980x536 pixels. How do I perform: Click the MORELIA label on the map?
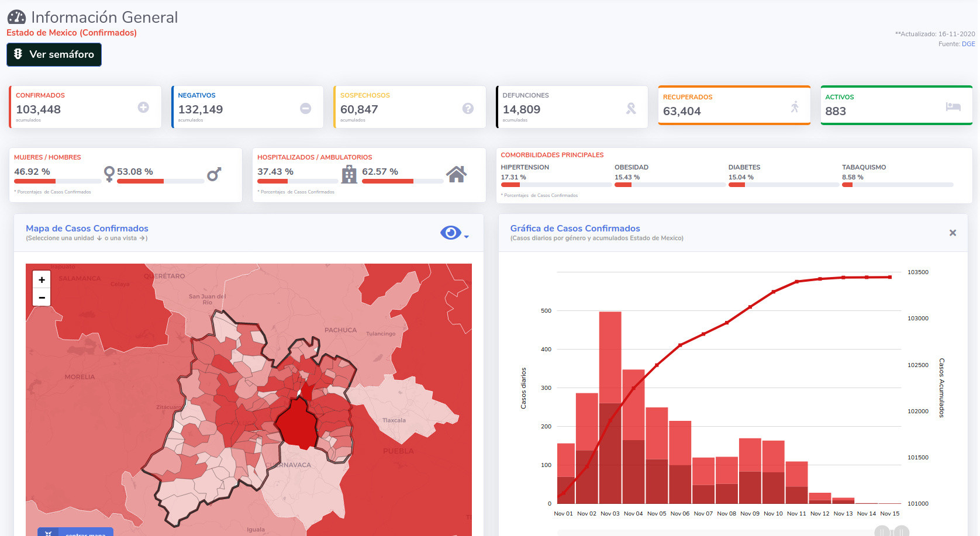[80, 377]
